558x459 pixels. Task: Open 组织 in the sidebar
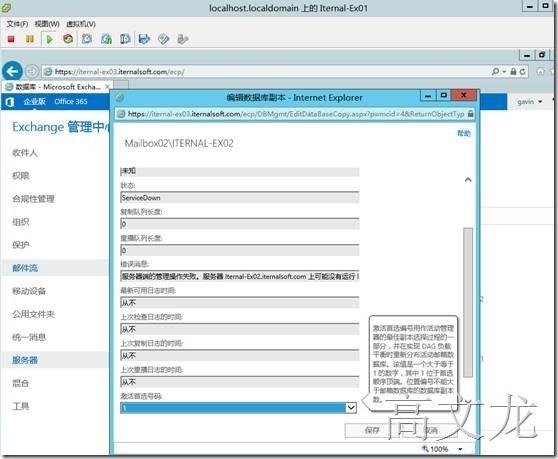coord(21,222)
